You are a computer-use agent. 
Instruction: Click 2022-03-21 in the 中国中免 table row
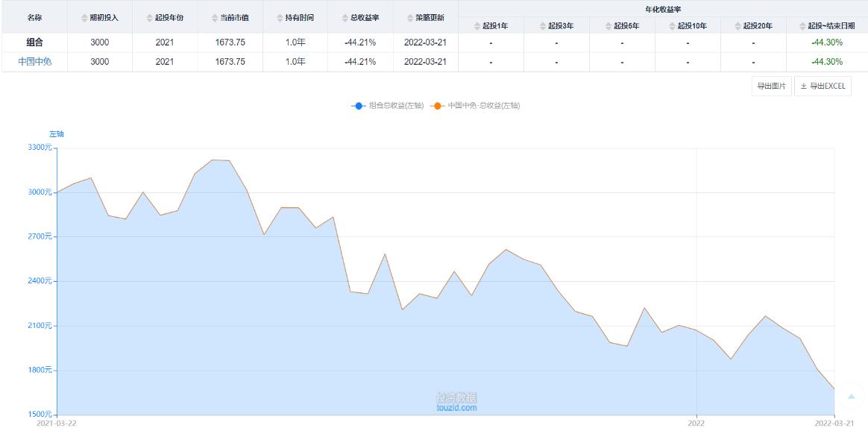coord(425,62)
